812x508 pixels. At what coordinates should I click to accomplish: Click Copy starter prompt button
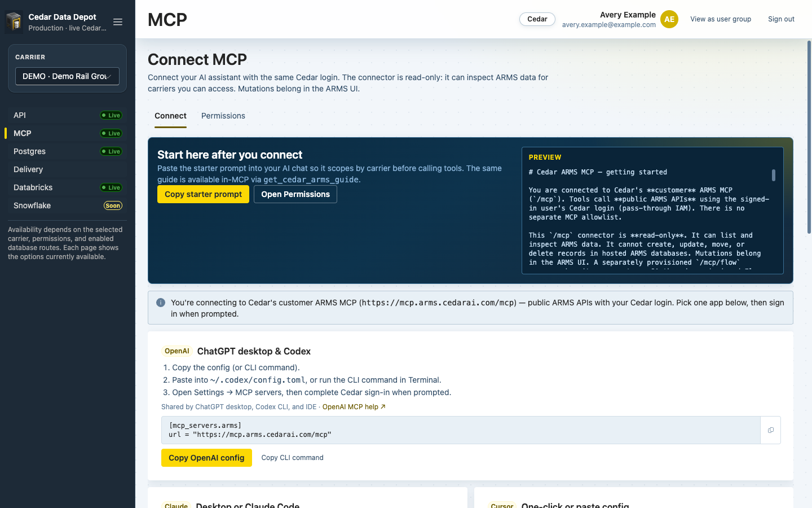(x=203, y=194)
